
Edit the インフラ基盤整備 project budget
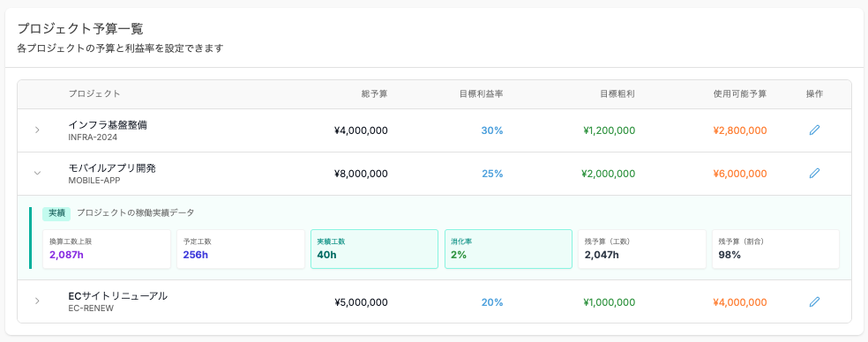click(x=814, y=130)
